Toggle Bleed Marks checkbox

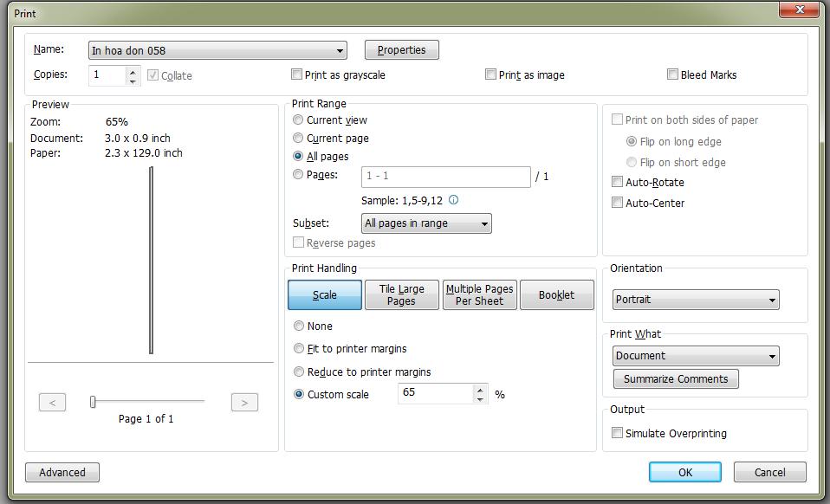coord(673,74)
